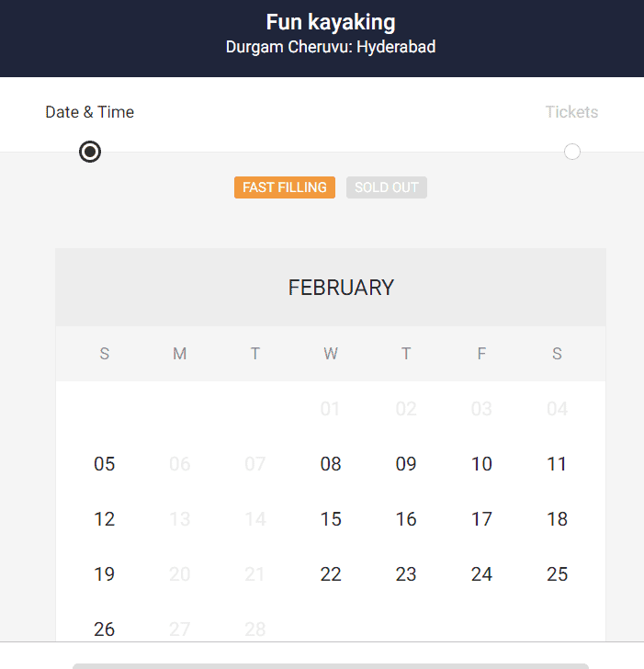Choose Friday February 17
This screenshot has width=644, height=669.
(x=481, y=519)
